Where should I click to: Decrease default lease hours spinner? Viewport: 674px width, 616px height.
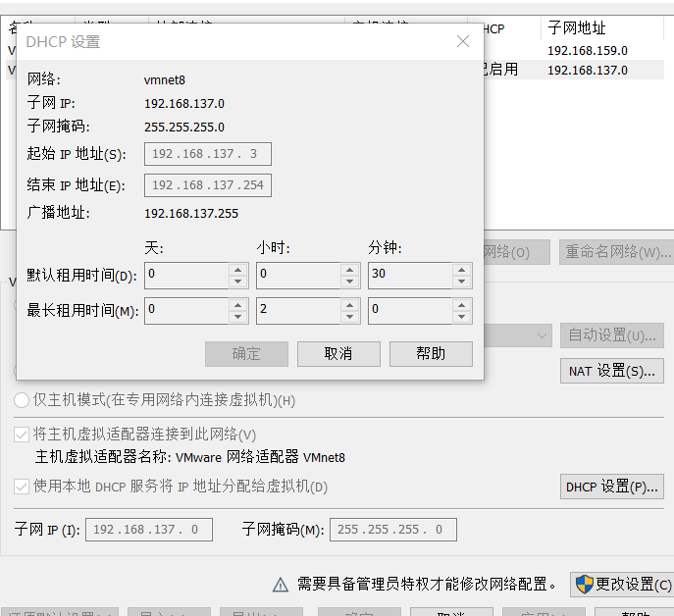(349, 282)
